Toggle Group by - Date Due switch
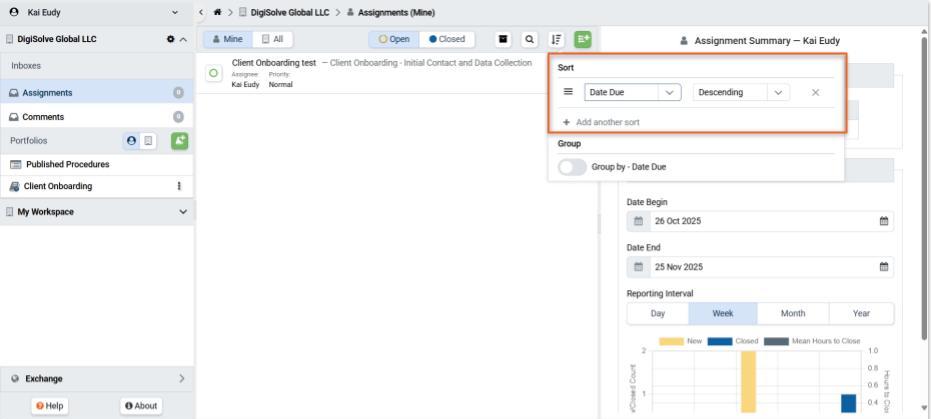 [x=573, y=167]
